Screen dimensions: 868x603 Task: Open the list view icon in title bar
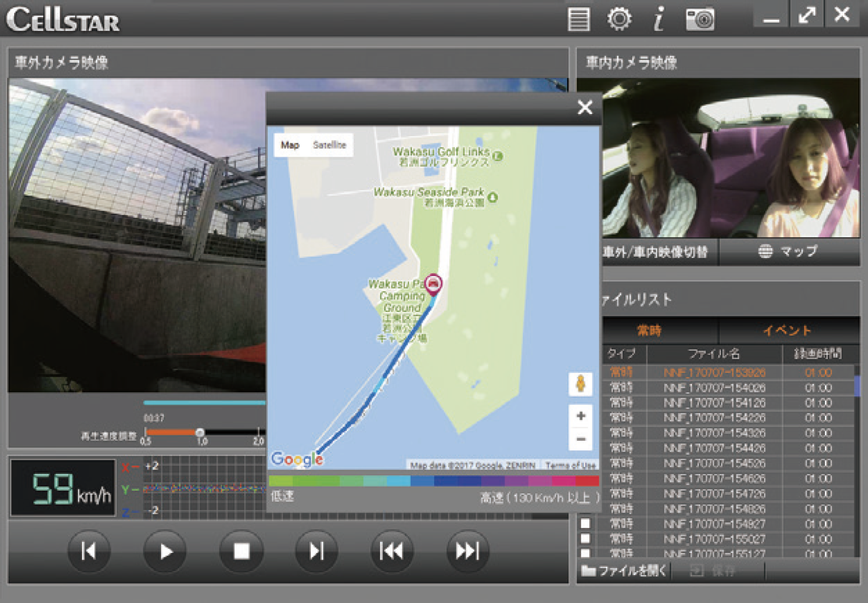(578, 19)
